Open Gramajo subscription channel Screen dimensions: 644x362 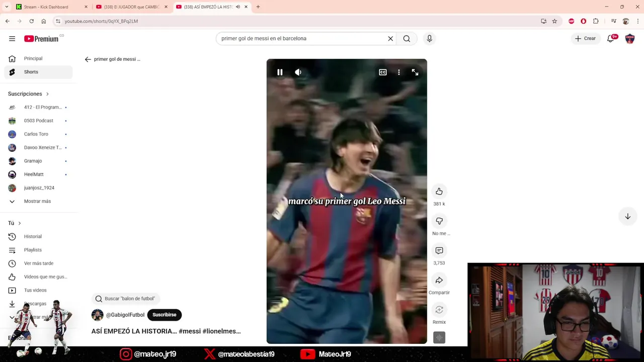click(x=38, y=161)
